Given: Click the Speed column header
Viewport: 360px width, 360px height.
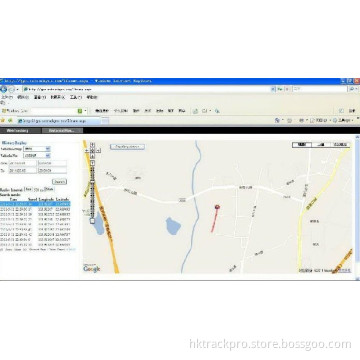Looking at the screenshot, I should (32, 199).
